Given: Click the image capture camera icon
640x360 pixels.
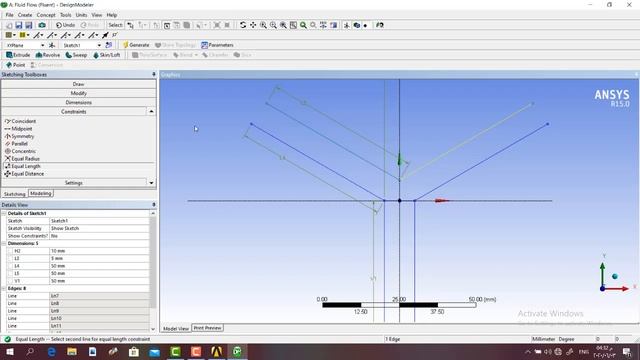Looking at the screenshot, I should [42, 25].
